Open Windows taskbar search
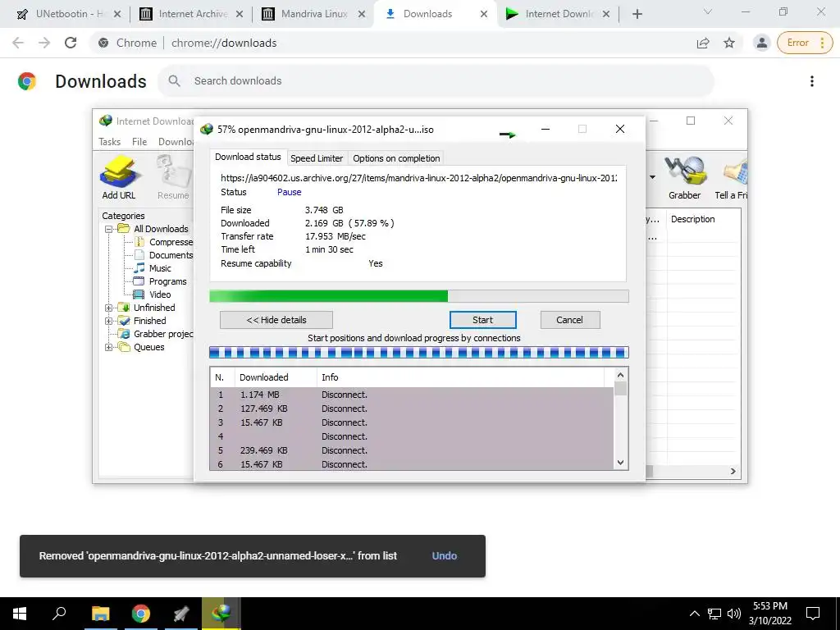Image resolution: width=840 pixels, height=630 pixels. [x=59, y=614]
